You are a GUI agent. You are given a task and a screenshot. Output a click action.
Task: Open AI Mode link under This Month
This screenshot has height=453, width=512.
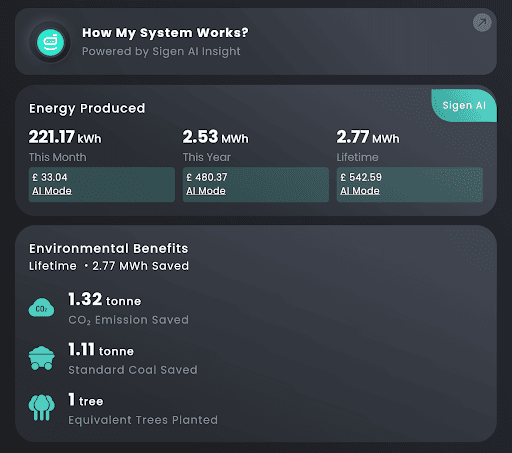(x=52, y=191)
